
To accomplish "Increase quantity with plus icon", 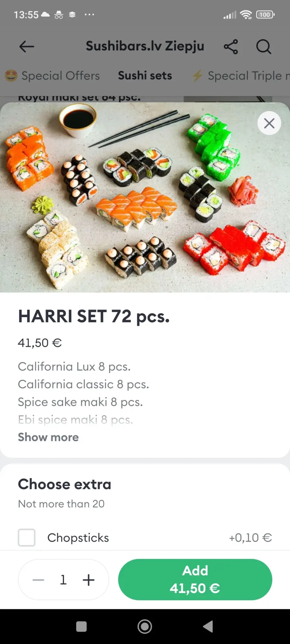I will [89, 580].
